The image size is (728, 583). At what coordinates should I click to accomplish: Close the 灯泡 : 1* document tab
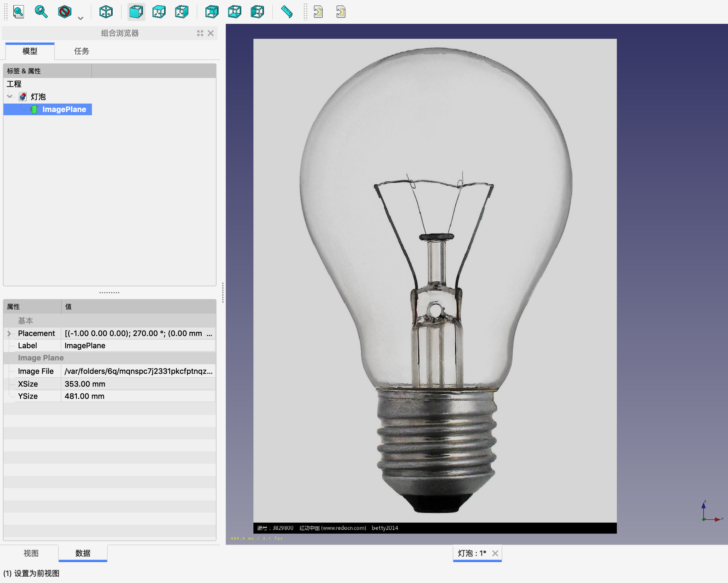click(x=495, y=553)
